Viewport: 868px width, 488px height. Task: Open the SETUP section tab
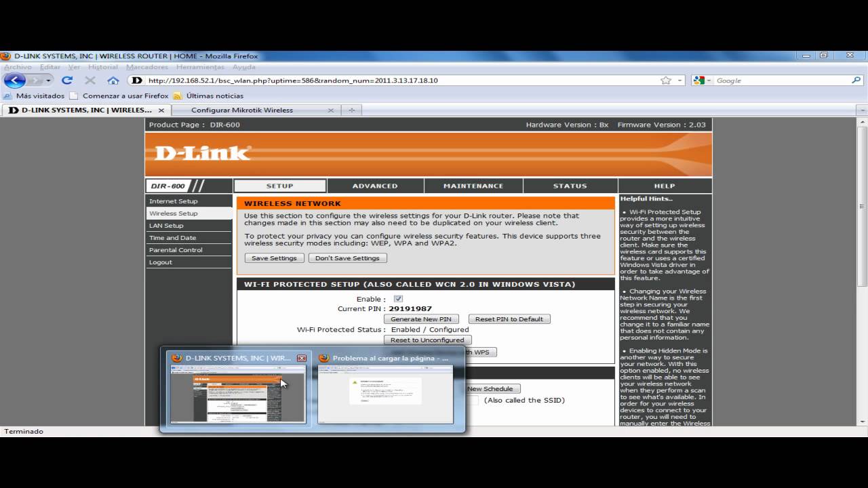tap(279, 186)
